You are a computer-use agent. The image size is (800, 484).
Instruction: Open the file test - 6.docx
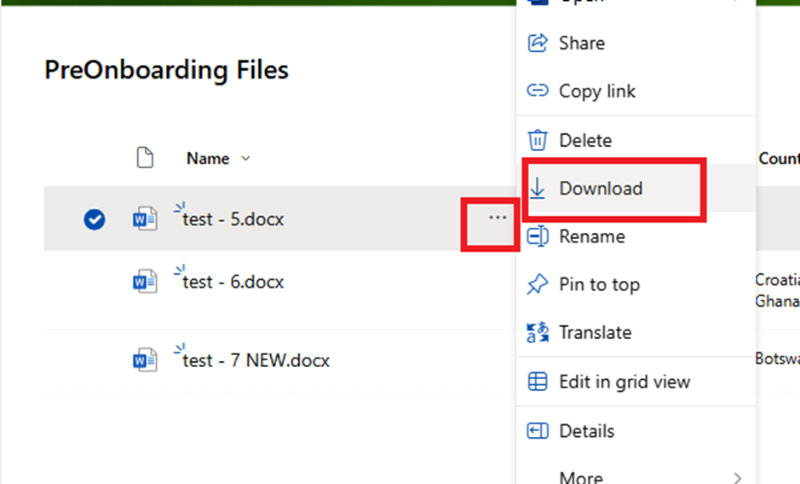[233, 282]
